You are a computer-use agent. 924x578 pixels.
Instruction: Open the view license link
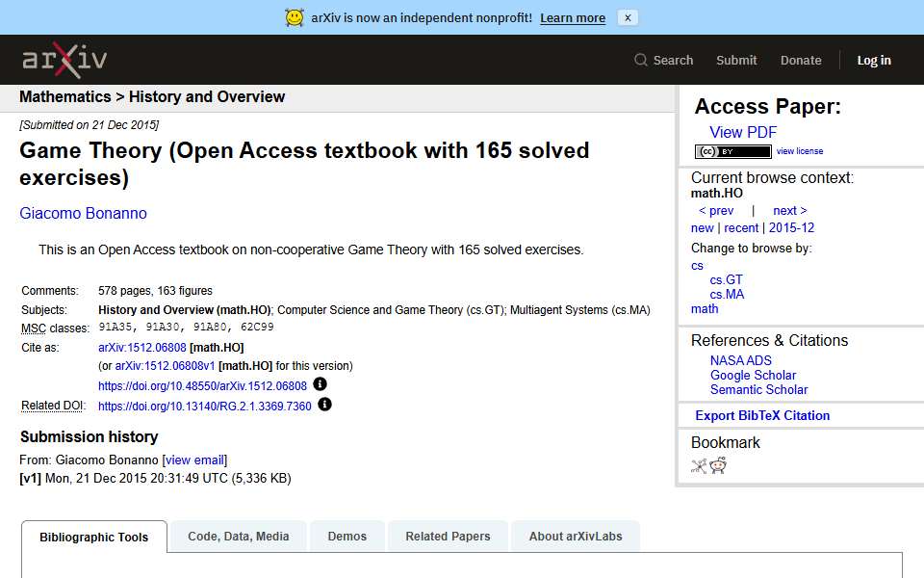tap(800, 151)
